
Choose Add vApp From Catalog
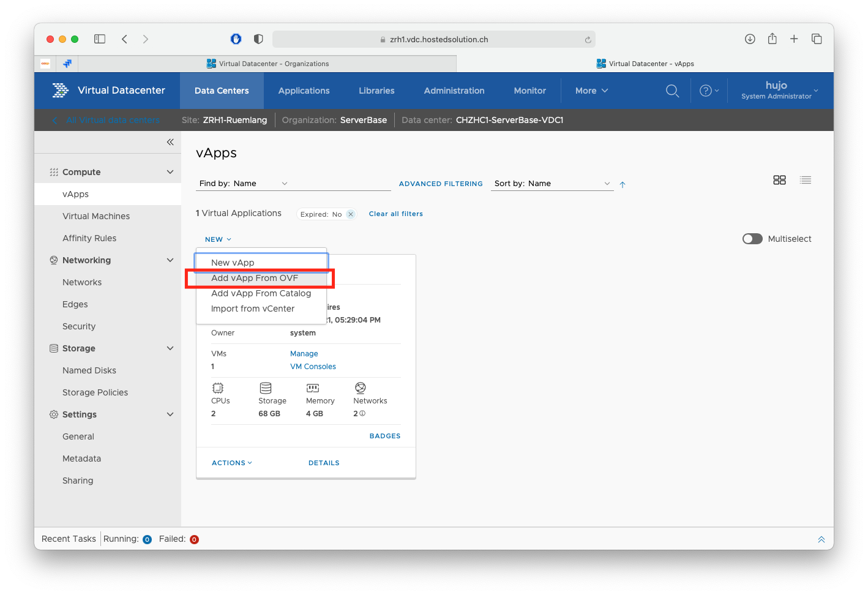tap(261, 293)
